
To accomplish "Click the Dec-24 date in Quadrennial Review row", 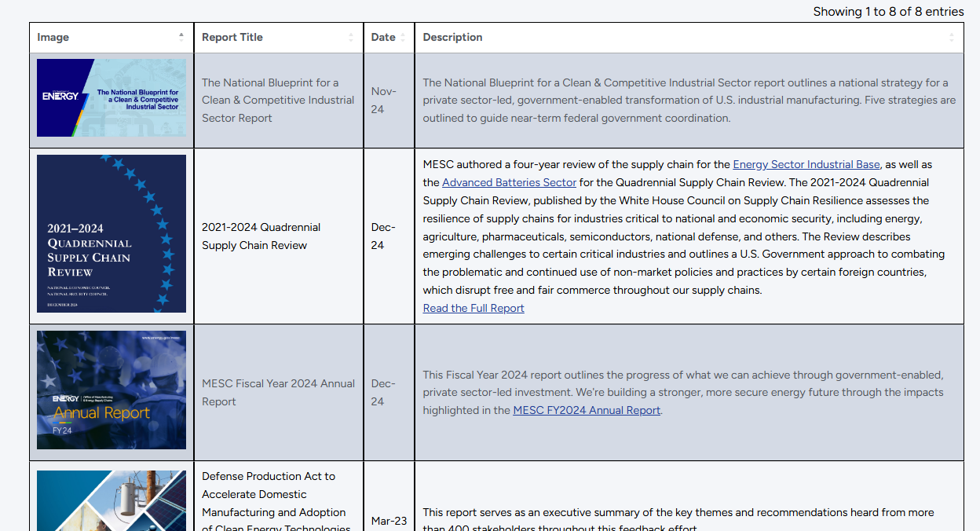I will tap(384, 236).
